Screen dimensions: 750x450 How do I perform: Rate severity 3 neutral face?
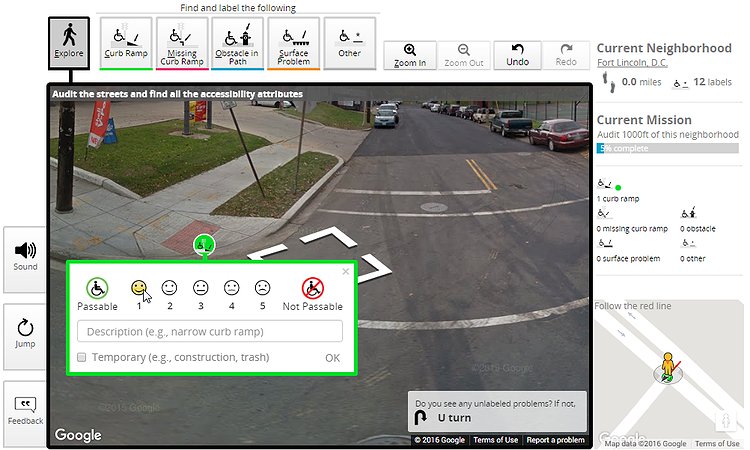pos(200,287)
